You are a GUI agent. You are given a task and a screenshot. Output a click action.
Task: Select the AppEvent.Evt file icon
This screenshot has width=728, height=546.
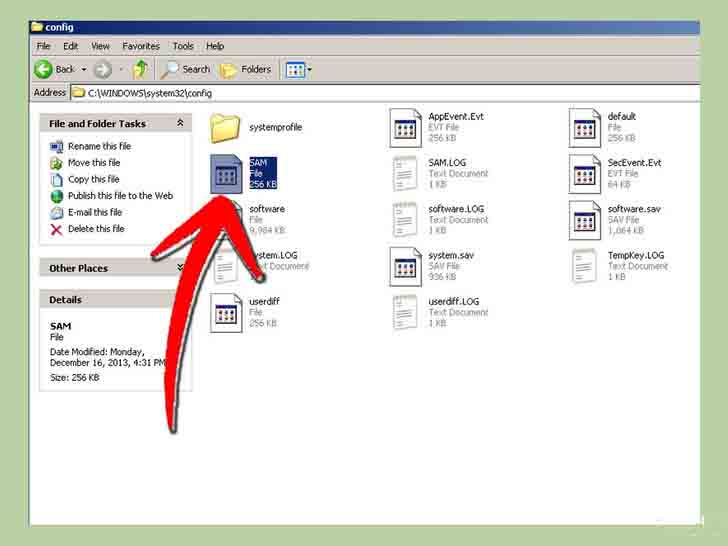405,128
